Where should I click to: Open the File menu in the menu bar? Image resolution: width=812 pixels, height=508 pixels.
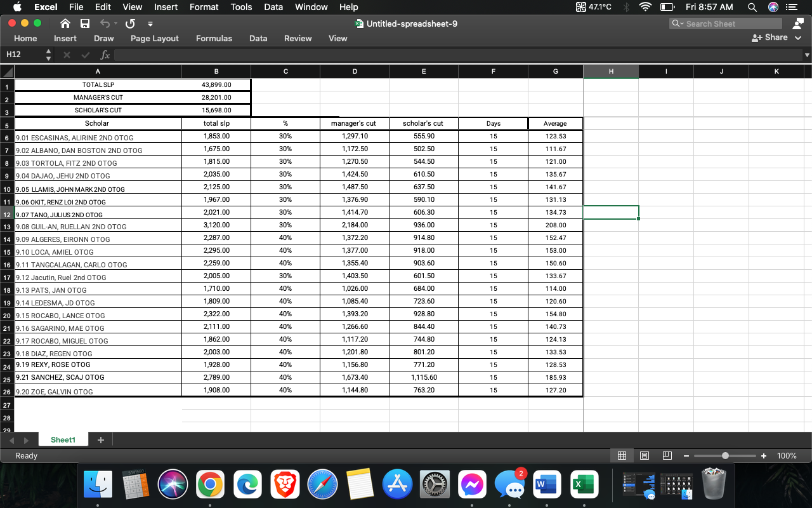coord(76,7)
